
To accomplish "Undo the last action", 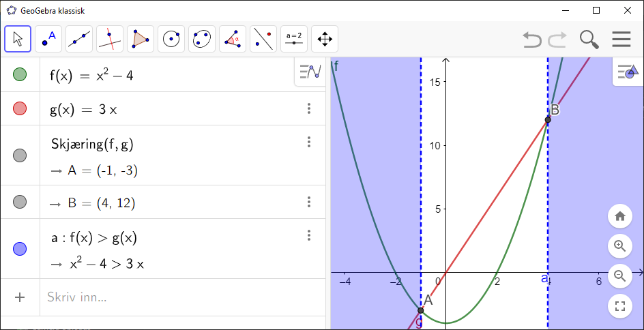I will coord(532,40).
